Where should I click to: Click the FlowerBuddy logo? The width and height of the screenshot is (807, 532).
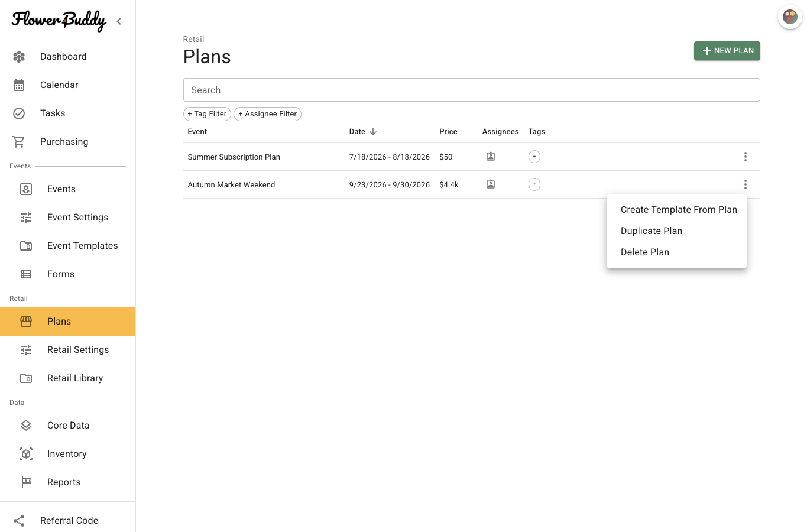(59, 21)
